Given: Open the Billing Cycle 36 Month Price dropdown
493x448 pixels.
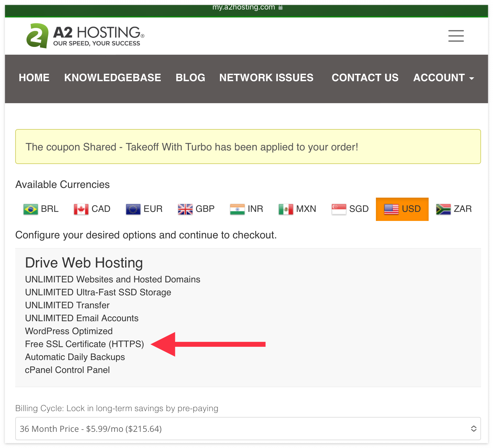Looking at the screenshot, I should (x=248, y=429).
